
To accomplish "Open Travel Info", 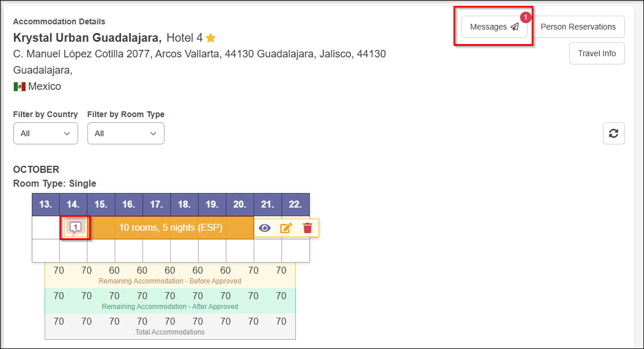I will click(597, 53).
